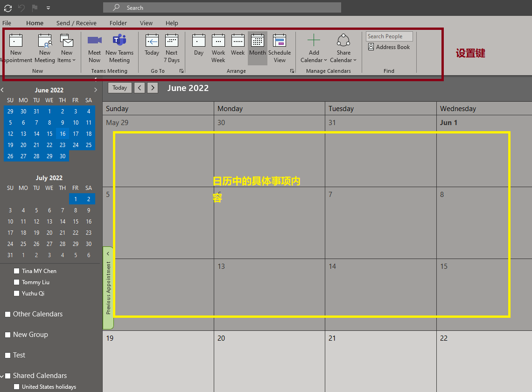Check the Tommy Liu calendar
The height and width of the screenshot is (392, 532).
click(x=16, y=282)
